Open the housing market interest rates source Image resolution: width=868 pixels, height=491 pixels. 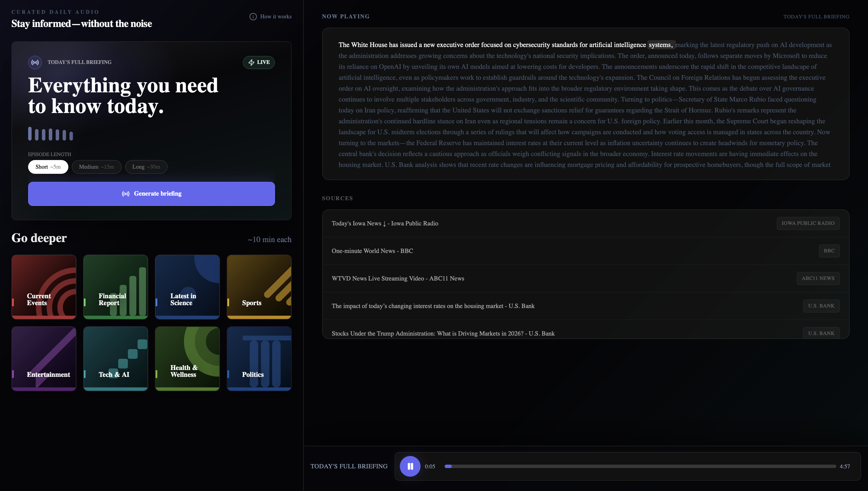click(x=586, y=306)
